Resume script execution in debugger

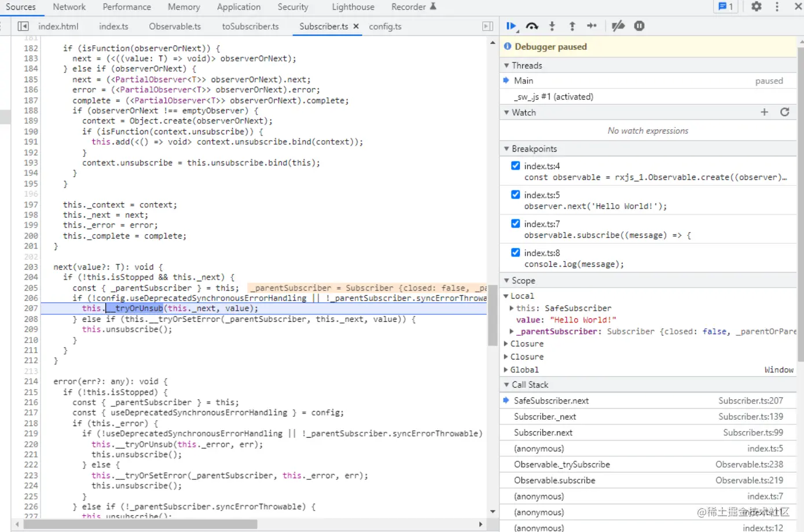[511, 26]
